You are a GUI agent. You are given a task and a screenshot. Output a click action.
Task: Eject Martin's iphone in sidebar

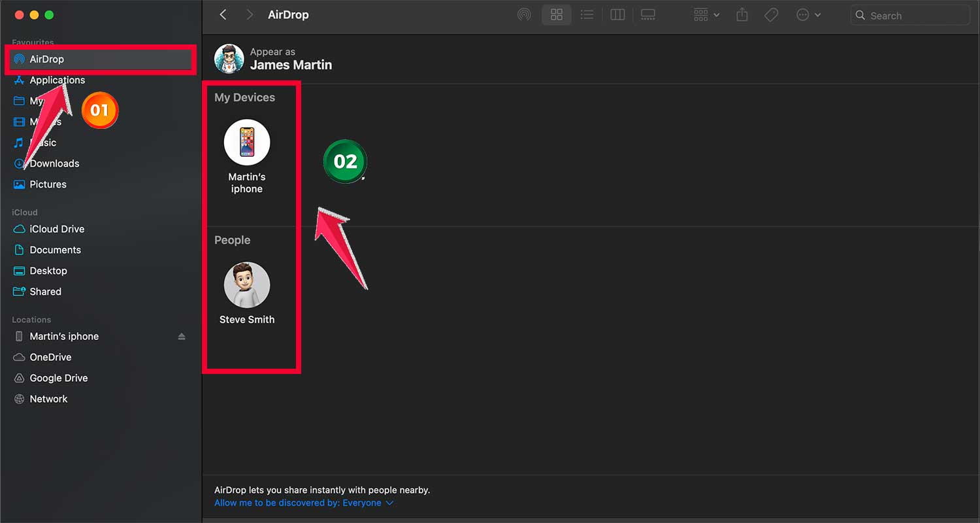pyautogui.click(x=182, y=337)
